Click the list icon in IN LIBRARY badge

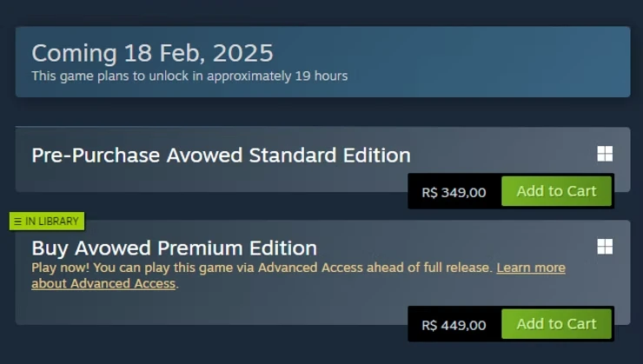pyautogui.click(x=17, y=222)
